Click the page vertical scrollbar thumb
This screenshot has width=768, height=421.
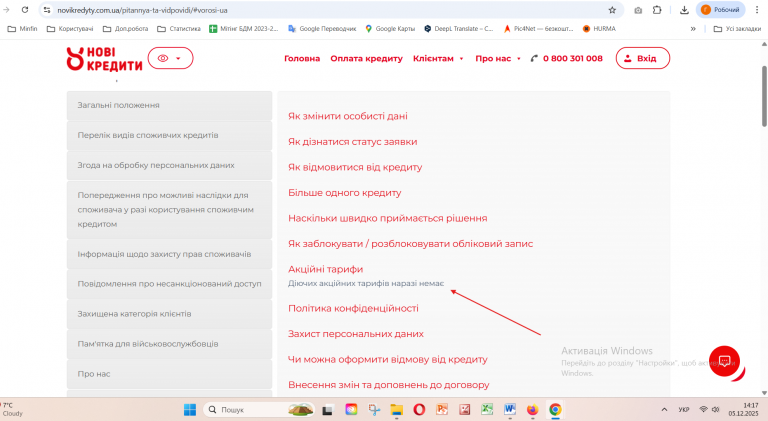coord(764,95)
